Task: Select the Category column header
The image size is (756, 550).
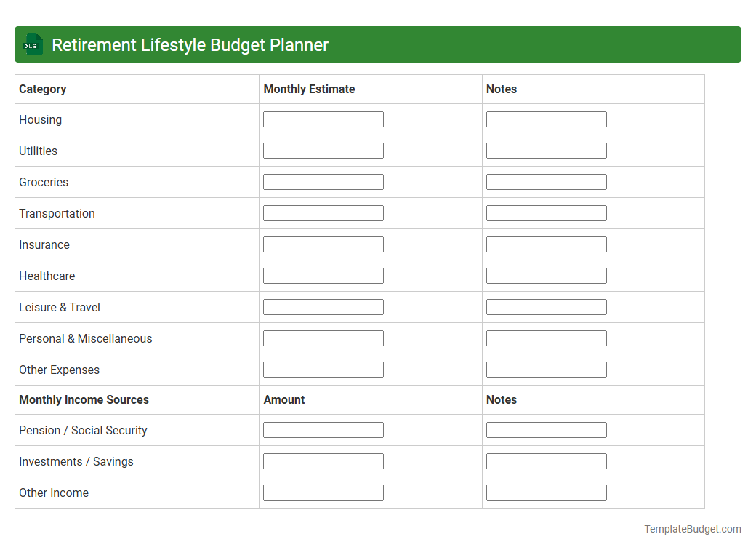Action: click(x=42, y=89)
